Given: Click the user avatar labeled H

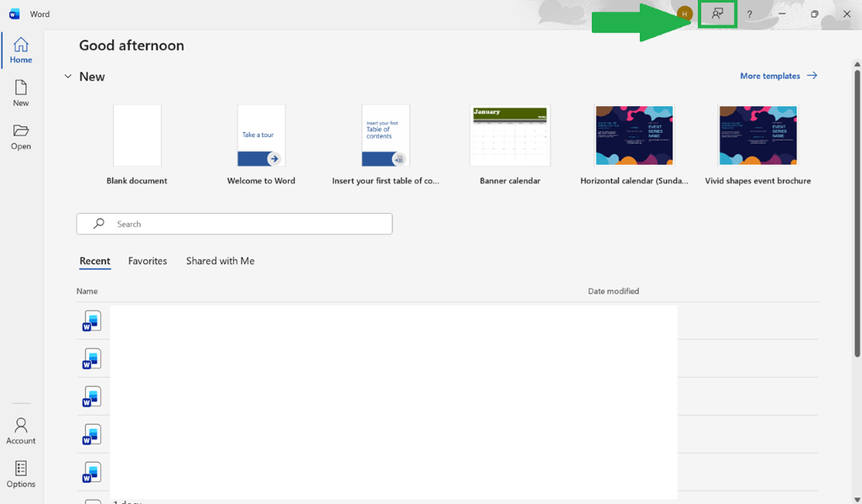Looking at the screenshot, I should pos(684,13).
